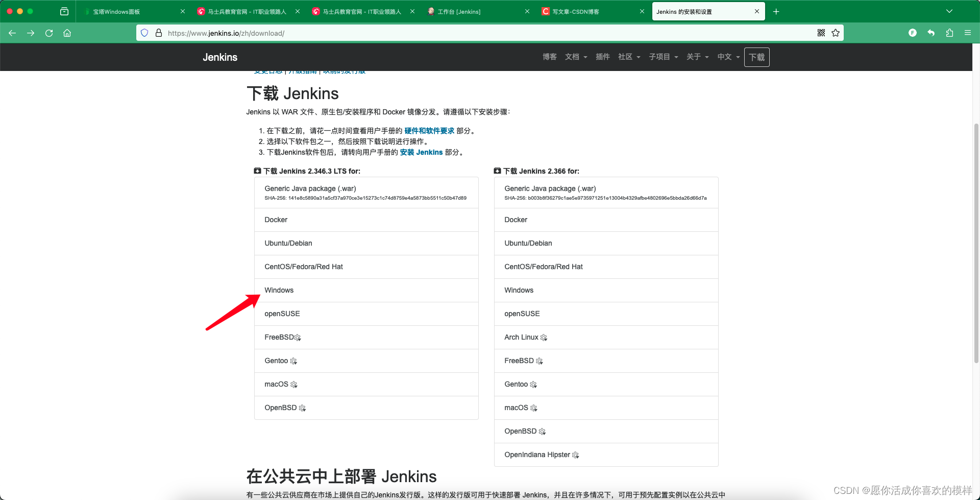980x500 pixels.
Task: Expand the 中文 language dropdown
Action: pyautogui.click(x=728, y=57)
